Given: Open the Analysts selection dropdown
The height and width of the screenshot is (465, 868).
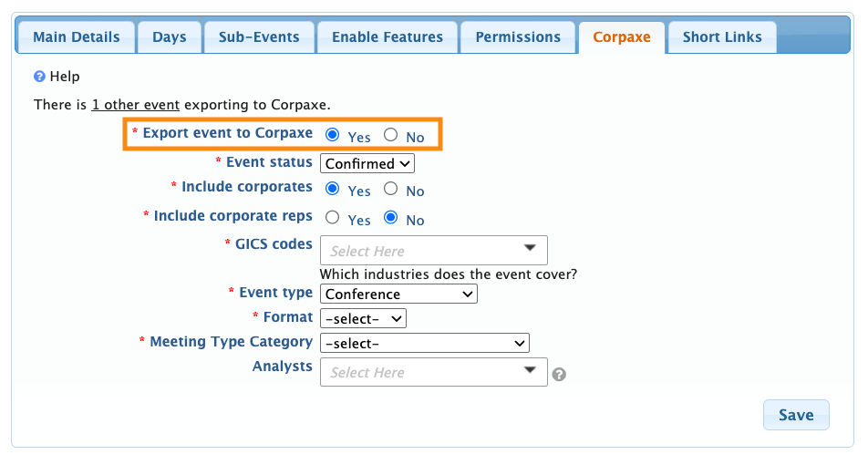Looking at the screenshot, I should (434, 372).
